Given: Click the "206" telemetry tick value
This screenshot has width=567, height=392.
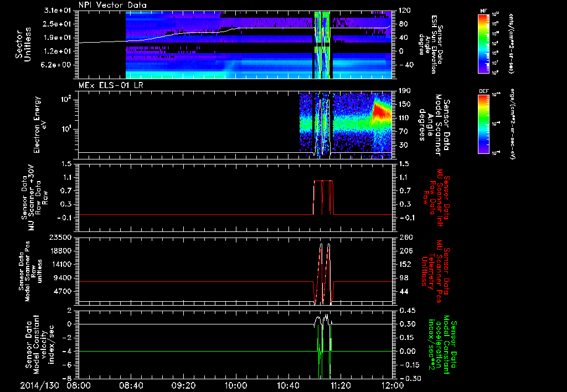Looking at the screenshot, I should [x=406, y=251].
